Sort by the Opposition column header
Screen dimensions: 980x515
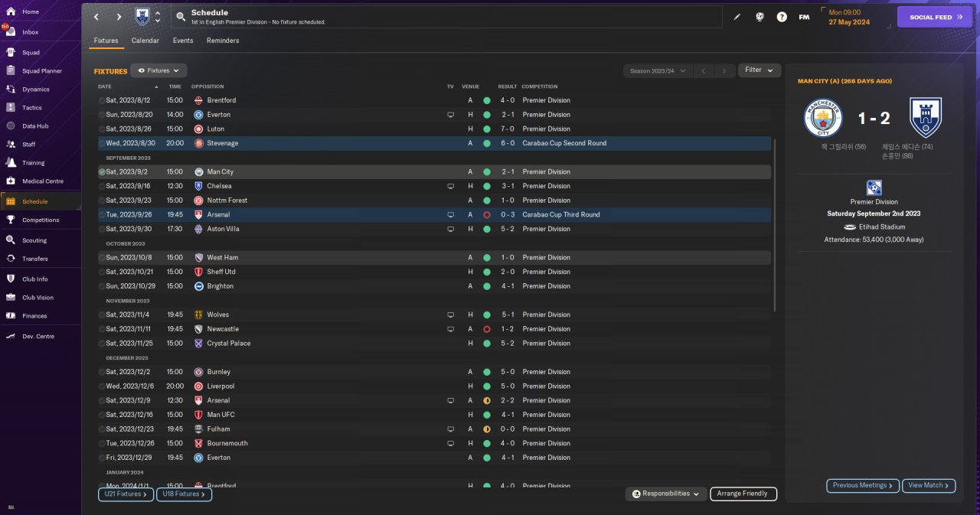207,86
